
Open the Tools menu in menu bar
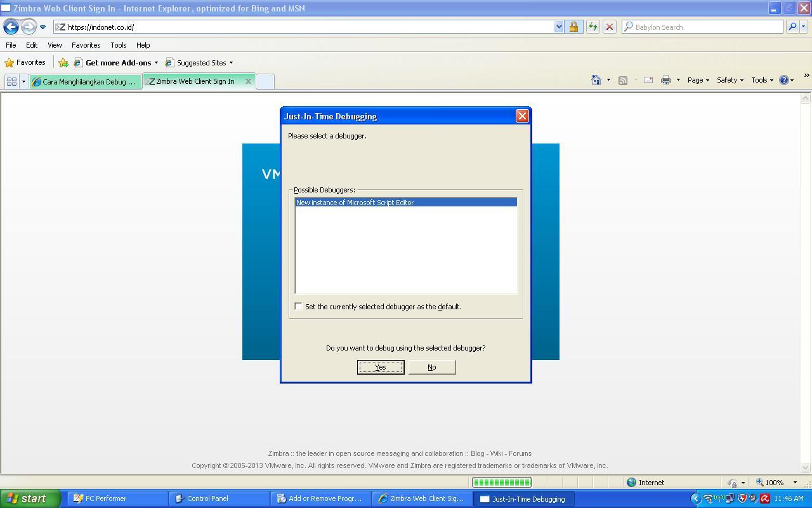[118, 45]
